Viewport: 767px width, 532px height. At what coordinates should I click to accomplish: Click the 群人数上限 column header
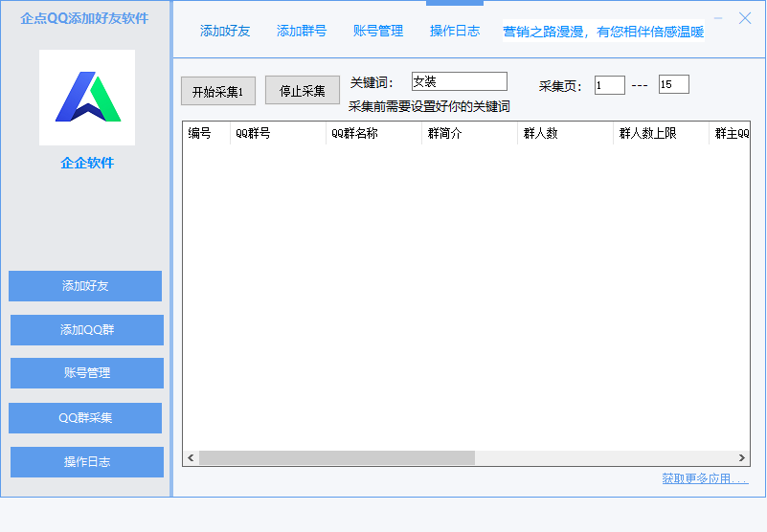click(662, 133)
